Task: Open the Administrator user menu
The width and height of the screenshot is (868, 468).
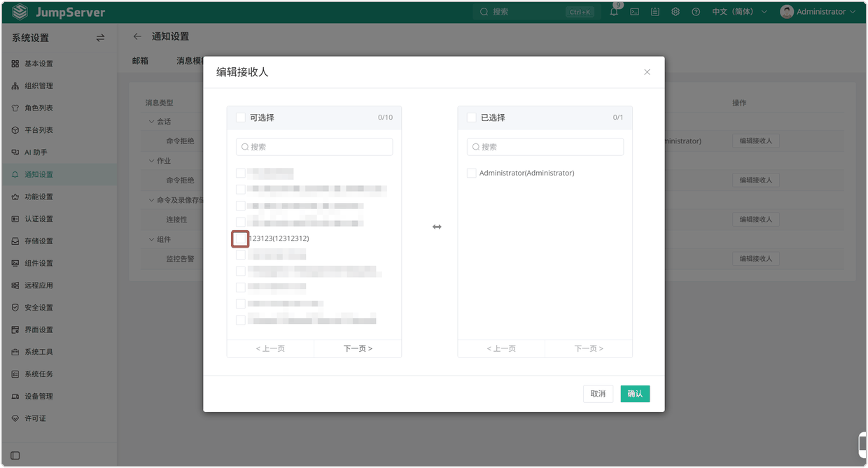Action: [x=818, y=12]
